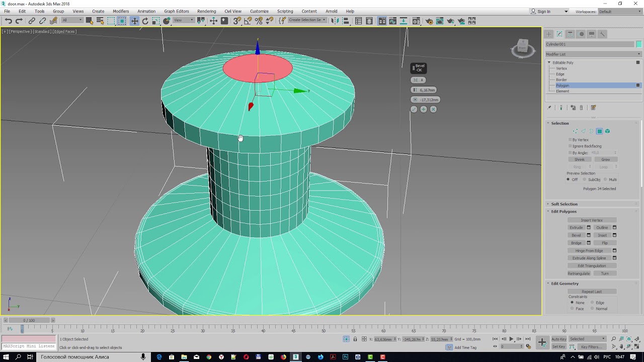644x362 pixels.
Task: Open the Customize menu
Action: (259, 11)
